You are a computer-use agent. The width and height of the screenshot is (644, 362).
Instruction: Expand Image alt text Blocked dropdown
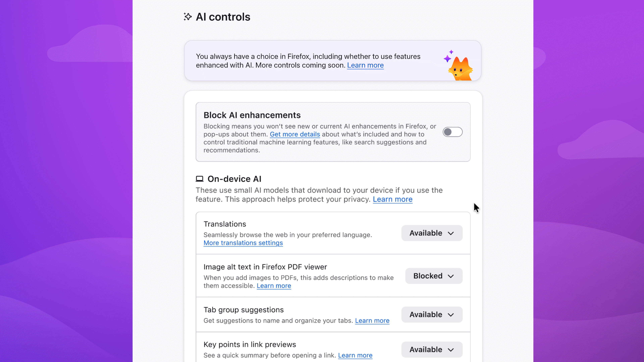[434, 276]
